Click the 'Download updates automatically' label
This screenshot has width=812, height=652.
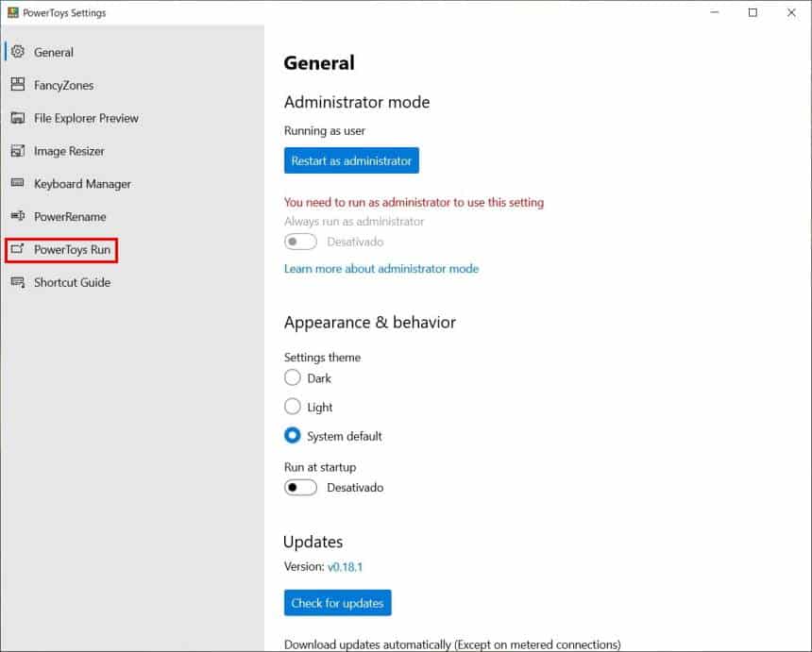[452, 644]
